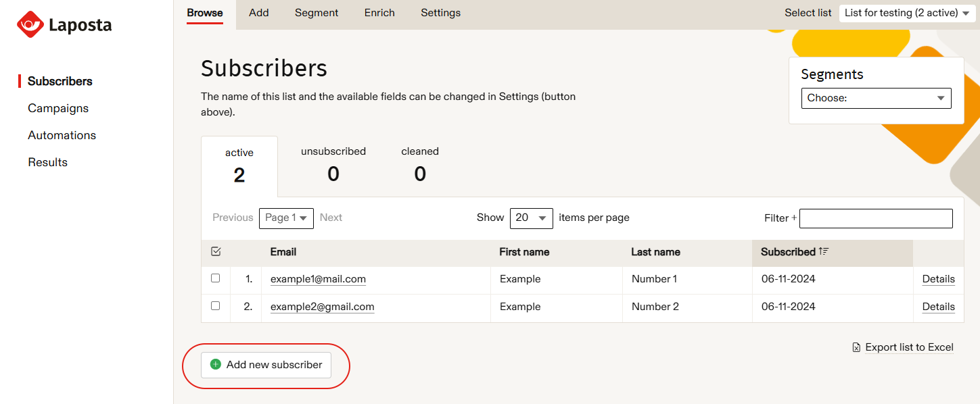980x404 pixels.
Task: Open Details for example1@mail.com
Action: click(938, 279)
